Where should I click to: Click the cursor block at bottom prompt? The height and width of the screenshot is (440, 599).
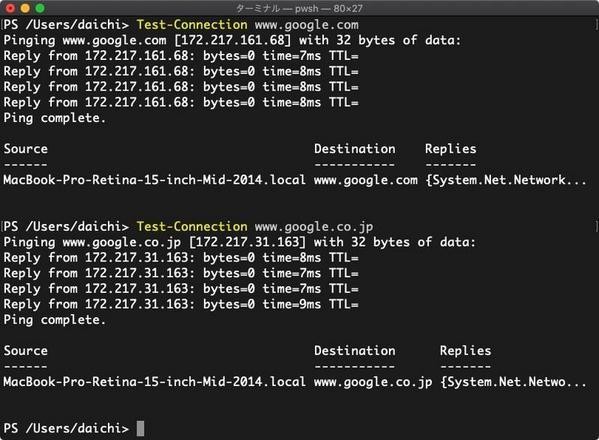(x=140, y=428)
